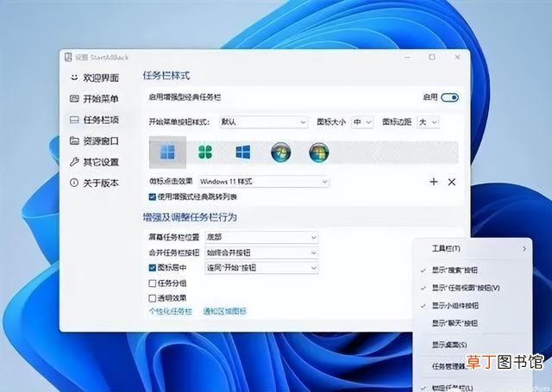Choose 显示桌面(S) in context menu

472,345
